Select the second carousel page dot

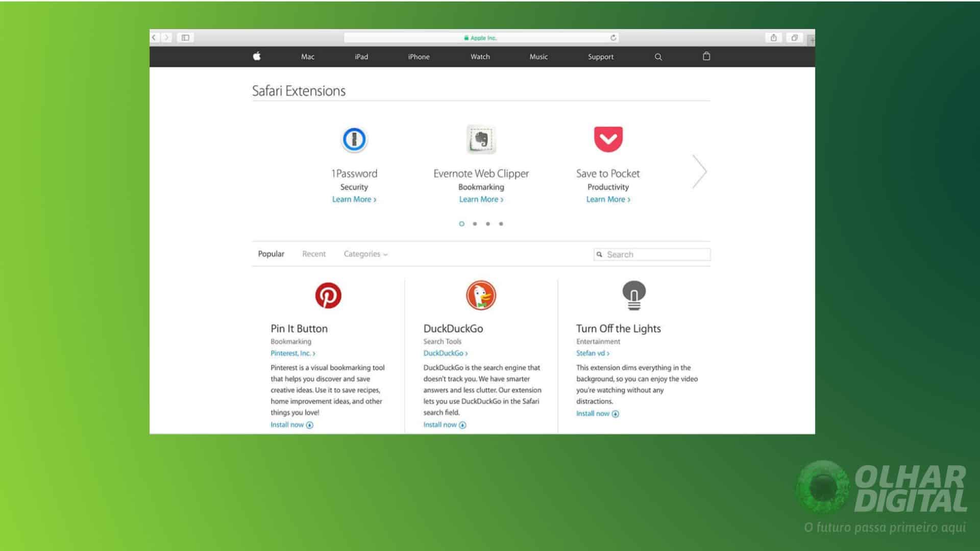click(475, 223)
